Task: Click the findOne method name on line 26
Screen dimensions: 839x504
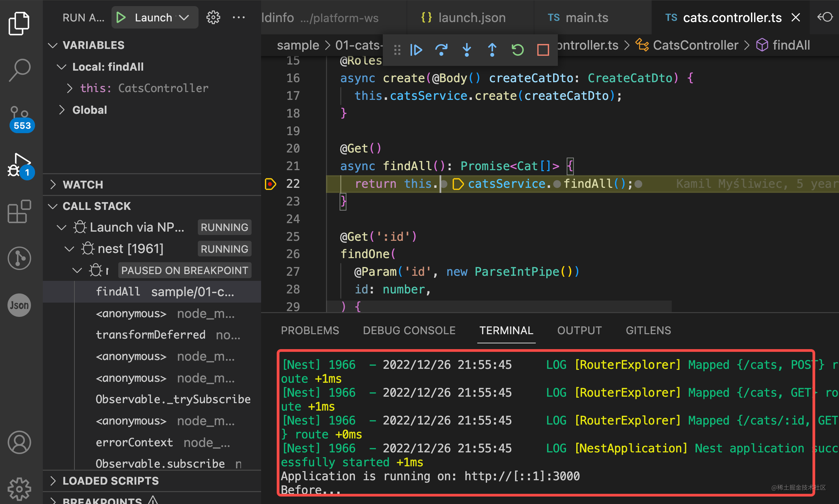Action: [365, 254]
